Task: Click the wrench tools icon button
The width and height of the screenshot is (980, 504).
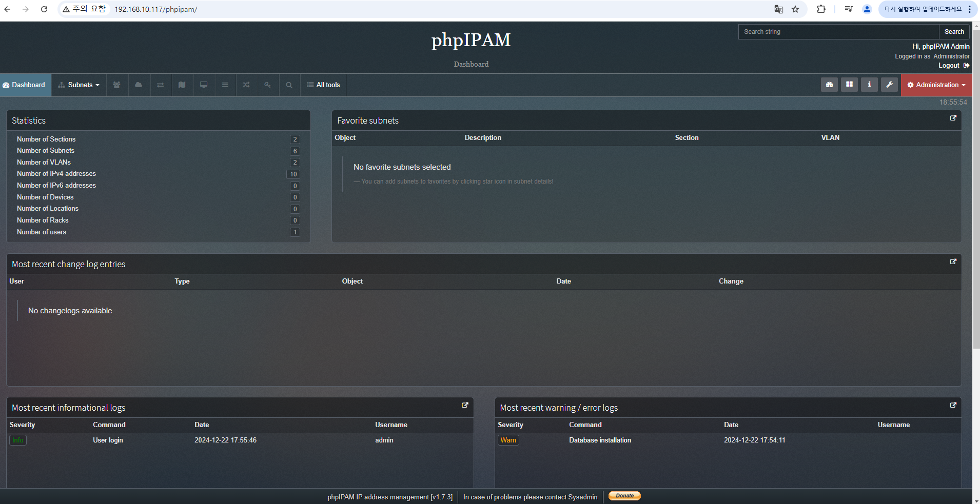Action: (889, 85)
